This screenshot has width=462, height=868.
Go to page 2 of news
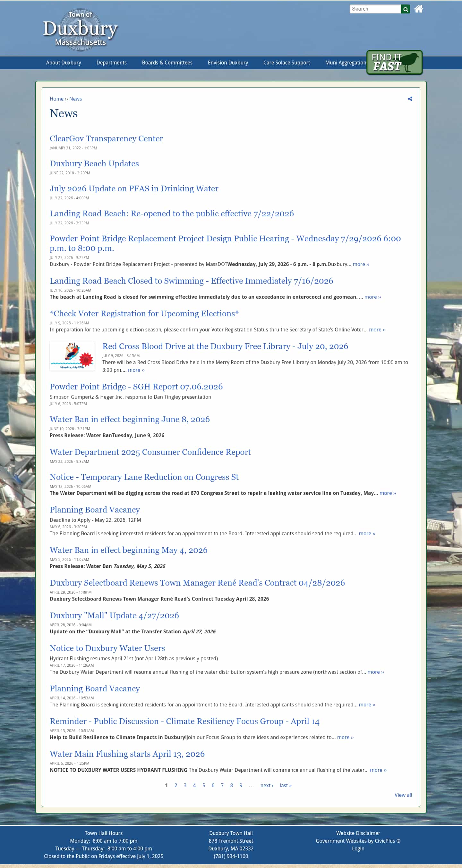[176, 785]
